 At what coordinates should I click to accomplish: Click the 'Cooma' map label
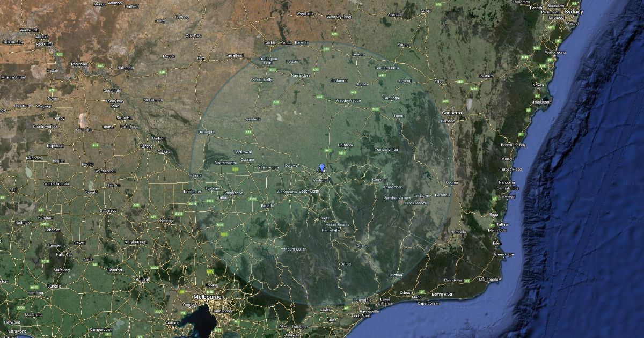(x=452, y=182)
